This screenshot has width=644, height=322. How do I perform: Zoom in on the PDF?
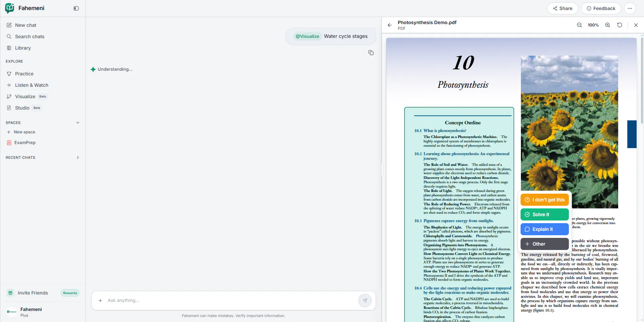click(x=607, y=25)
